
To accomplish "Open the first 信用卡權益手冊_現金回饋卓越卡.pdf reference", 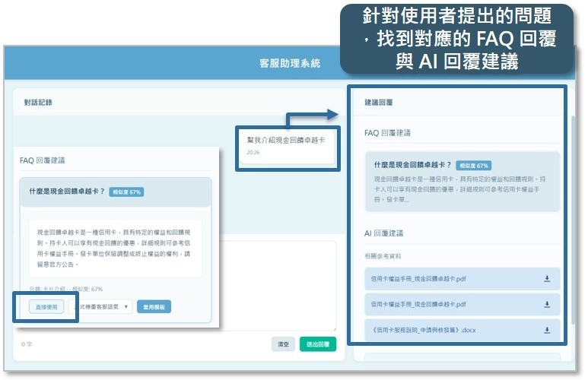I will (x=418, y=279).
